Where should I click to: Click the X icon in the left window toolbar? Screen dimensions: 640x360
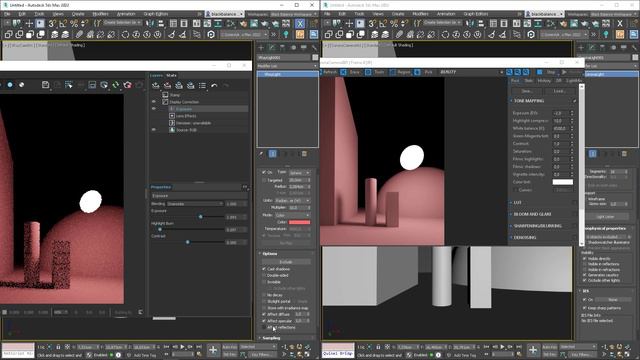coord(300,24)
